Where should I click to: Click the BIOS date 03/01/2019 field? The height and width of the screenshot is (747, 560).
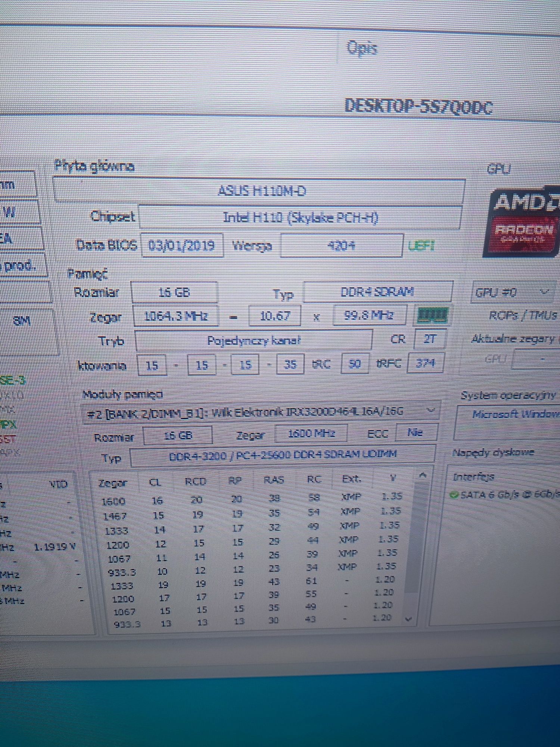182,245
